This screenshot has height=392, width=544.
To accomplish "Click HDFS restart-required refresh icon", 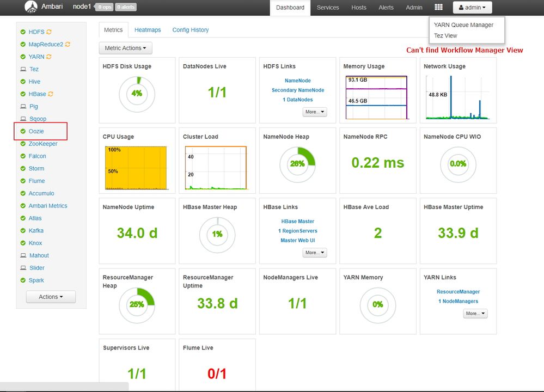I will pos(49,32).
